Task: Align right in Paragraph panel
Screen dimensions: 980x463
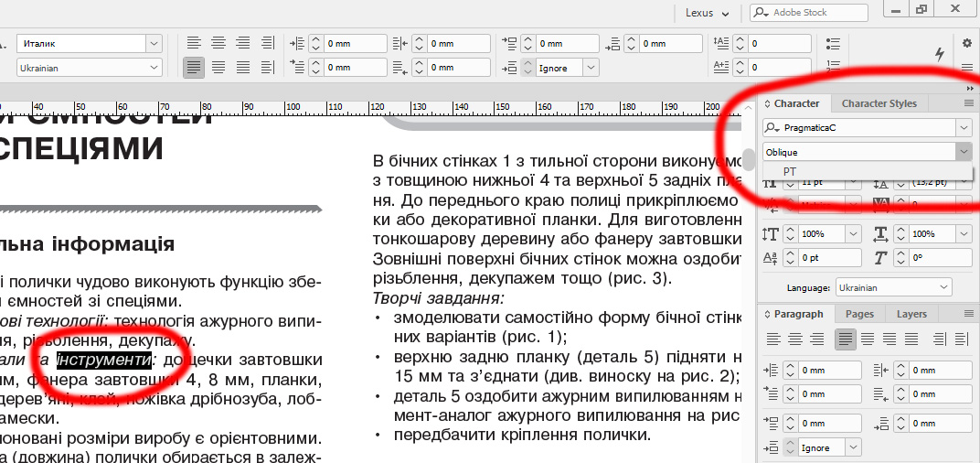Action: click(x=816, y=339)
